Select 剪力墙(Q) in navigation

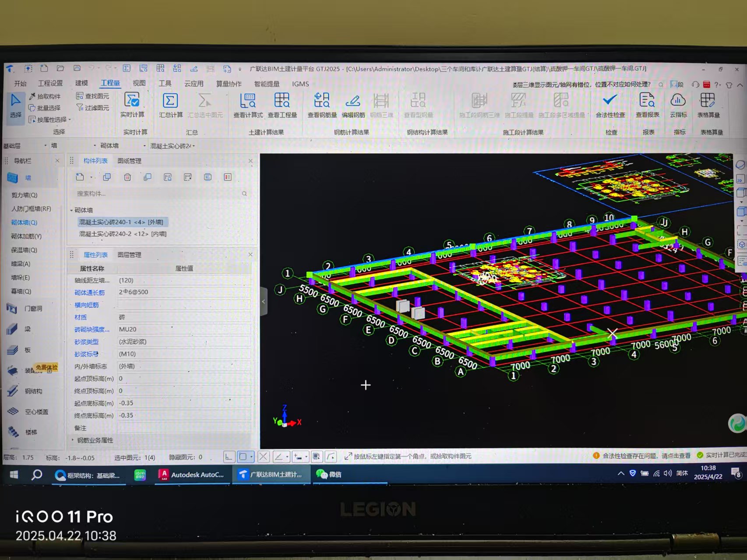pos(24,195)
